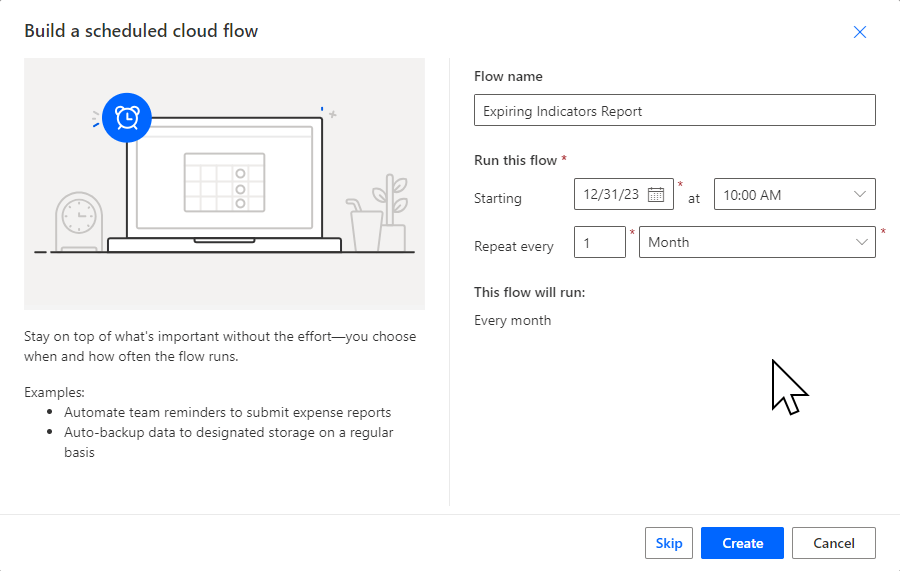Image resolution: width=900 pixels, height=571 pixels.
Task: Click inside the Flow name text field
Action: point(674,111)
